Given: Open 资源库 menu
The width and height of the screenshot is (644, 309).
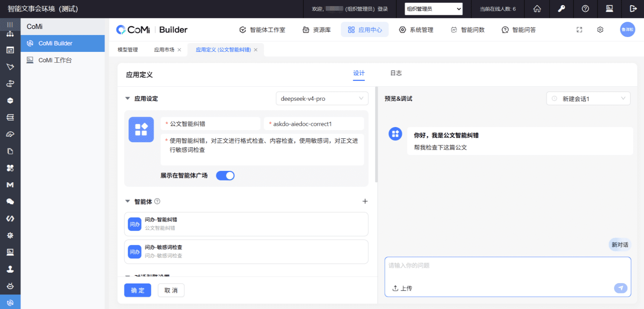Looking at the screenshot, I should (317, 30).
